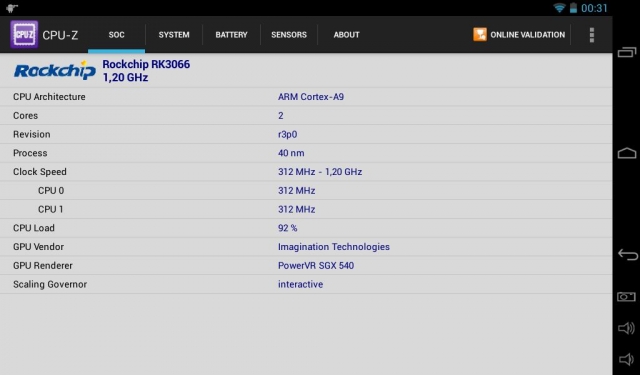Image resolution: width=640 pixels, height=375 pixels.
Task: Open the ABOUT tab
Action: coord(347,35)
